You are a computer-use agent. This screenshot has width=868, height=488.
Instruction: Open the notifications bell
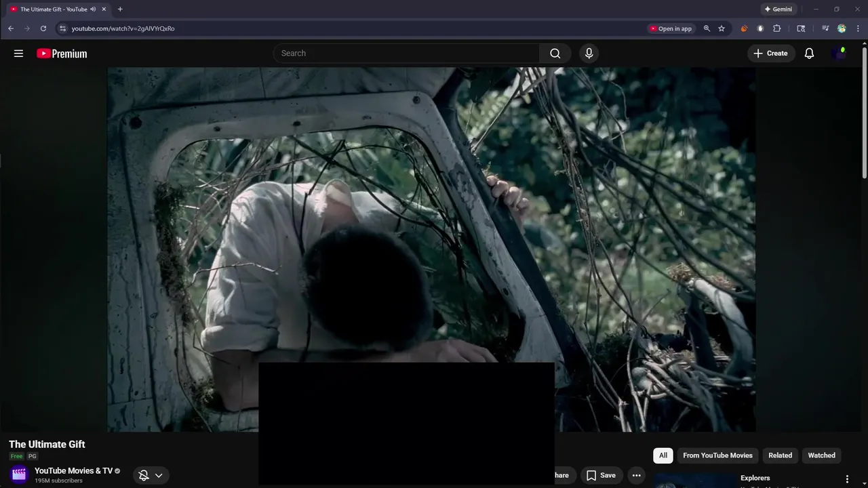pyautogui.click(x=809, y=54)
